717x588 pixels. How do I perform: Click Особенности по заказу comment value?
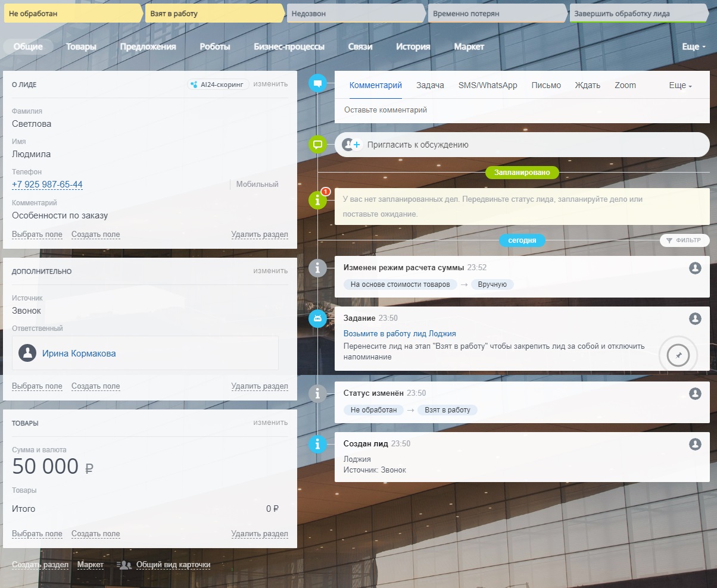click(x=60, y=215)
